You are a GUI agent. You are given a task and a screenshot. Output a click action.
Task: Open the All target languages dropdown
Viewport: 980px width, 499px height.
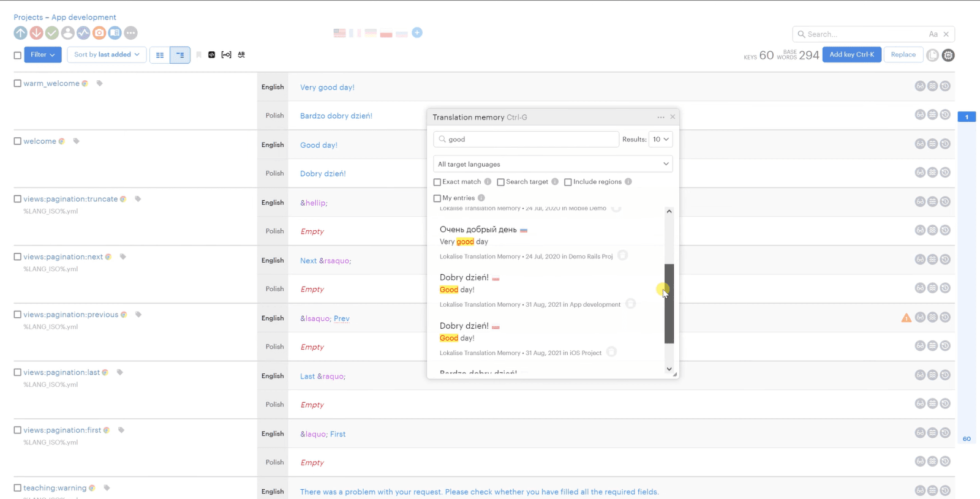[x=552, y=164]
